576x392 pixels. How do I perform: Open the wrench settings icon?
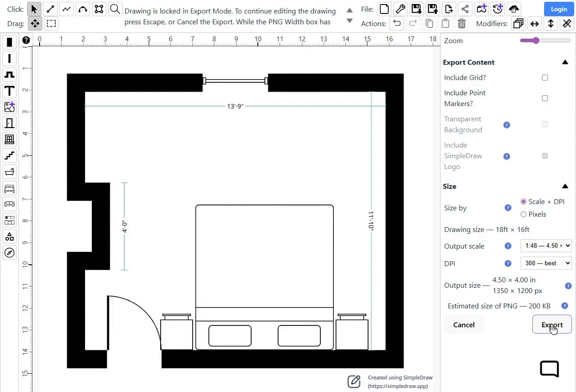click(x=400, y=9)
